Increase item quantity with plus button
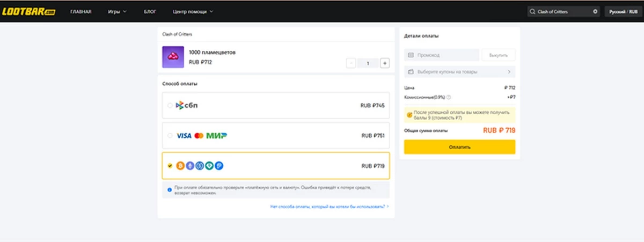This screenshot has height=242, width=644. [385, 63]
